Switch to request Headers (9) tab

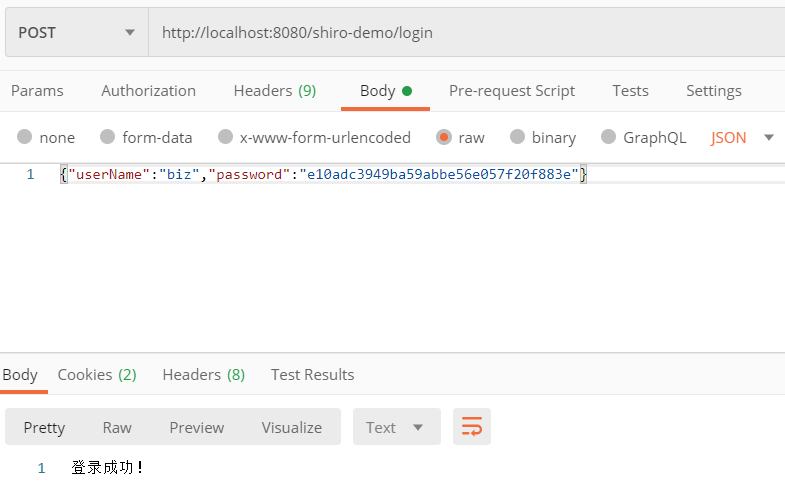pos(274,91)
